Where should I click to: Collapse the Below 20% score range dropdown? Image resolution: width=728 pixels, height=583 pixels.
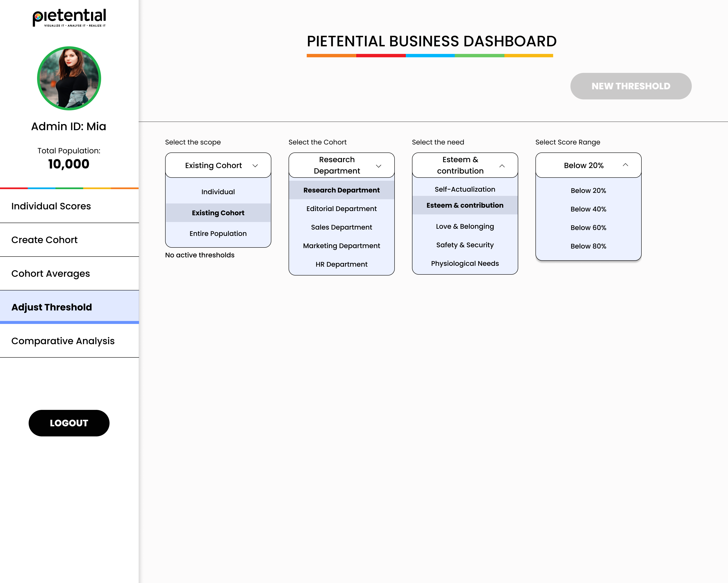click(x=588, y=165)
